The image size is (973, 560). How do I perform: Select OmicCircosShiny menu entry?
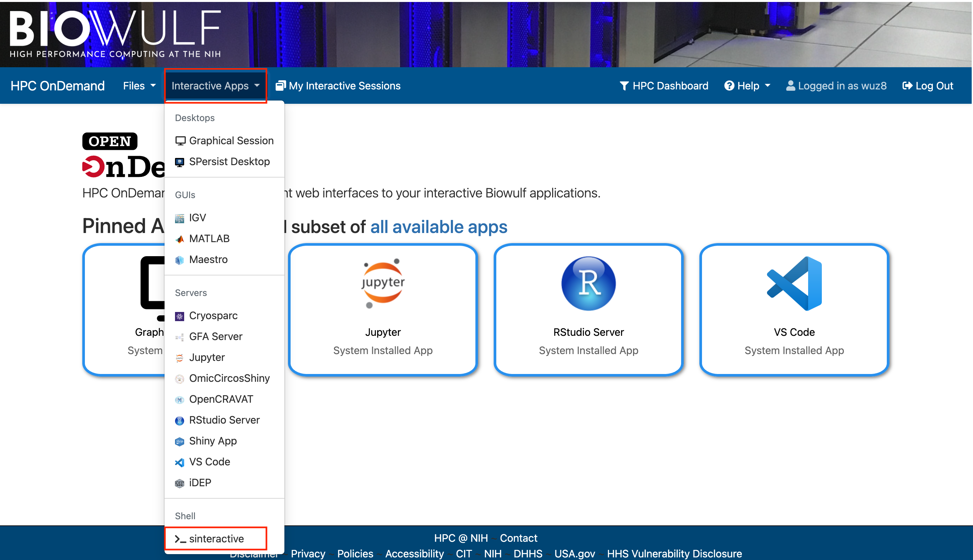(x=224, y=379)
